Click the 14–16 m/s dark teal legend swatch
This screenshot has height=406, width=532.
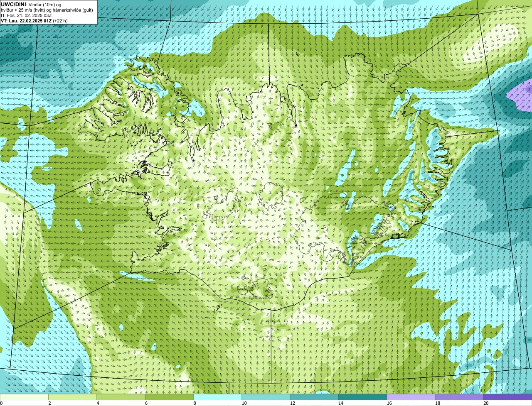362,397
